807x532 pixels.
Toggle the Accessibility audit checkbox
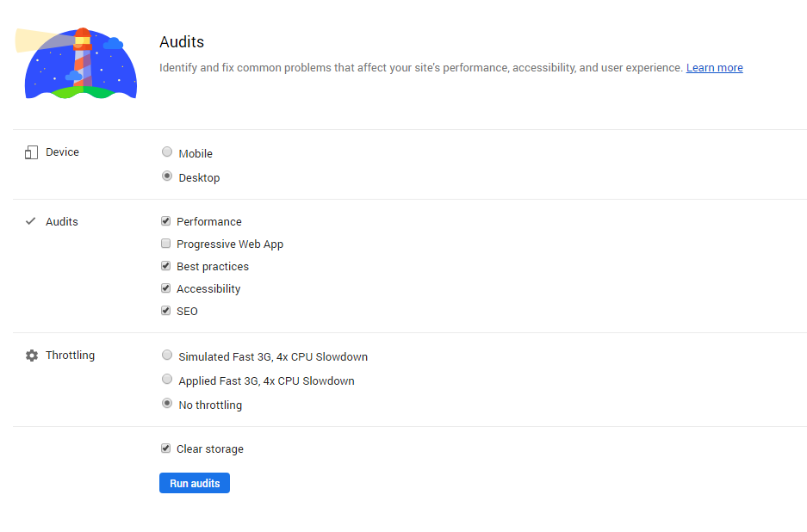166,288
